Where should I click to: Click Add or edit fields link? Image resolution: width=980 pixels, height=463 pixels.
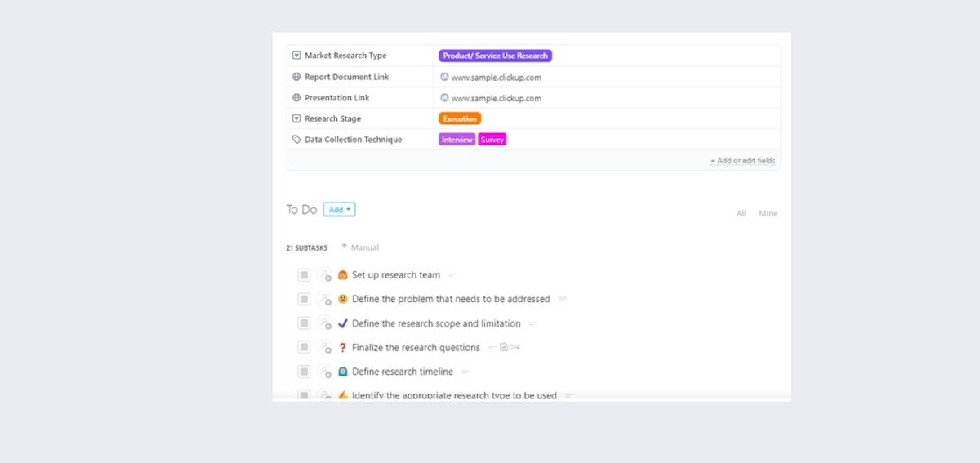(x=742, y=161)
